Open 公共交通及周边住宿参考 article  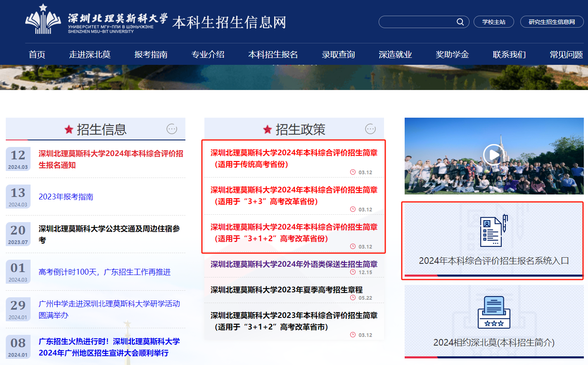pos(109,234)
